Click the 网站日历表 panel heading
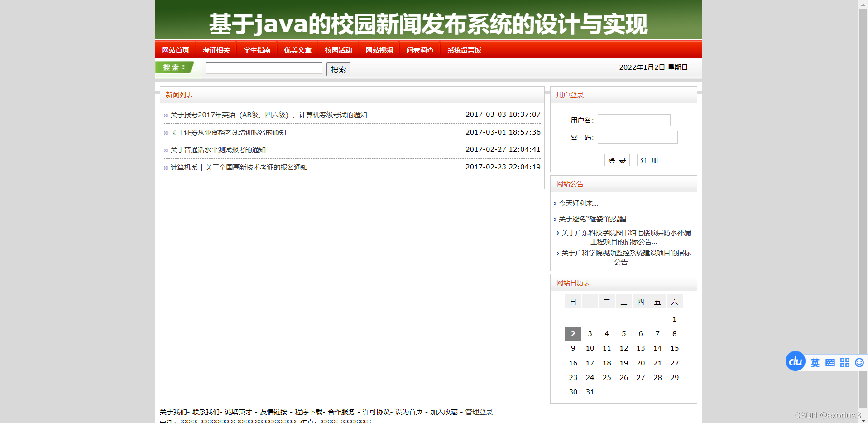This screenshot has width=868, height=423. 573,283
